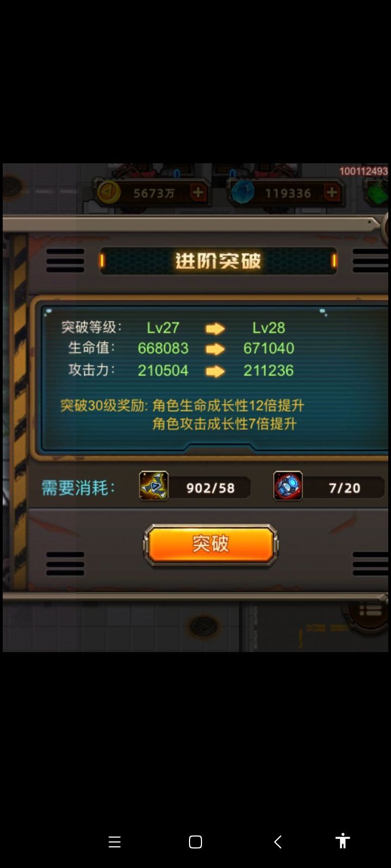This screenshot has height=868, width=391.
Task: Tap the Android back arrow
Action: coord(278,842)
